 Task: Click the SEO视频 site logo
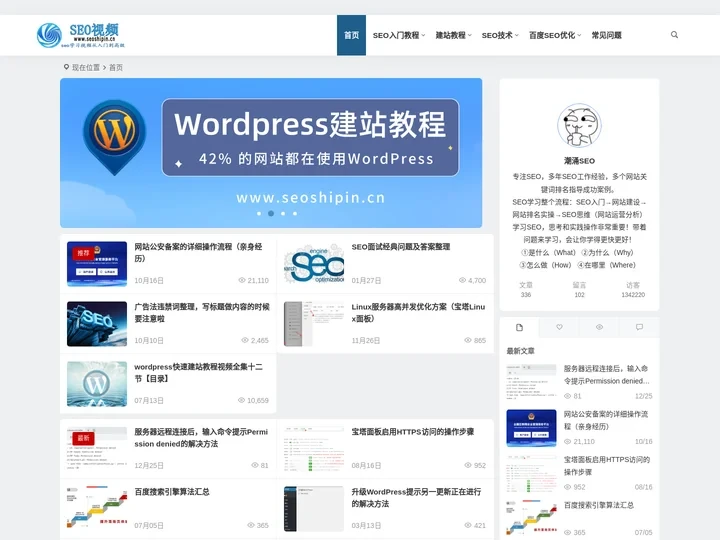pyautogui.click(x=81, y=35)
